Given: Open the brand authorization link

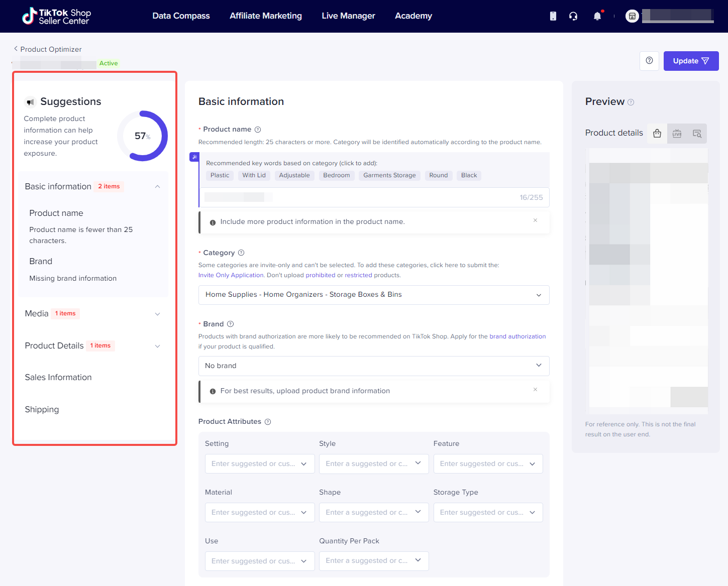Looking at the screenshot, I should point(517,336).
